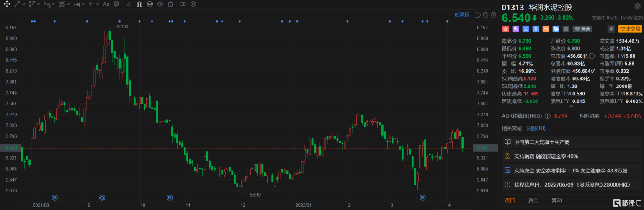
Task: Open drawing toolbar settings gear
Action: tap(193, 4)
